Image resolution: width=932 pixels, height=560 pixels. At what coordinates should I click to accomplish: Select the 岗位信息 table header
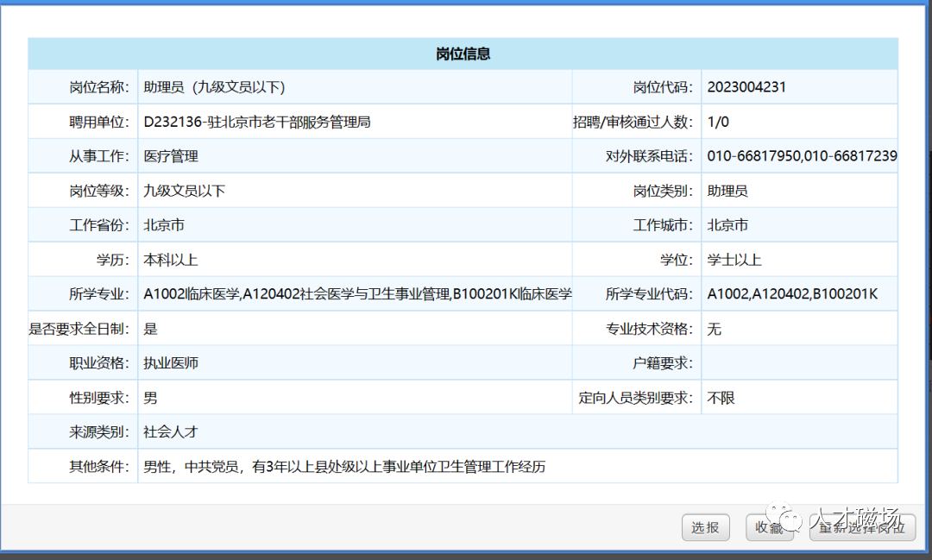click(463, 54)
